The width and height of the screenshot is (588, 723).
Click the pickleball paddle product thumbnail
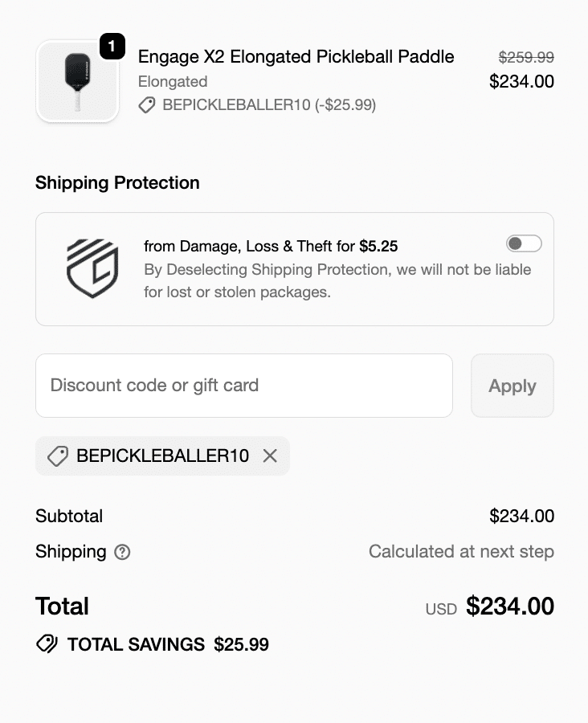click(x=77, y=81)
